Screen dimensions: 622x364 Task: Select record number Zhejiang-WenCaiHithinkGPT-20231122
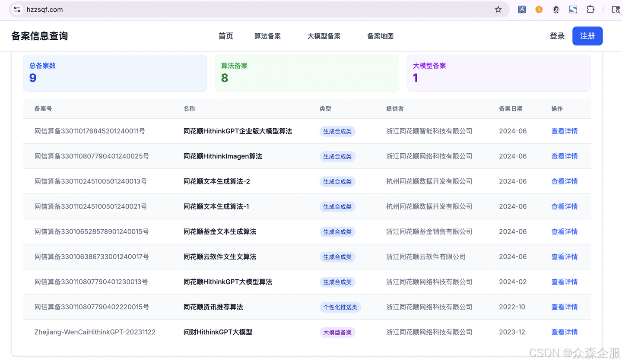[95, 332]
